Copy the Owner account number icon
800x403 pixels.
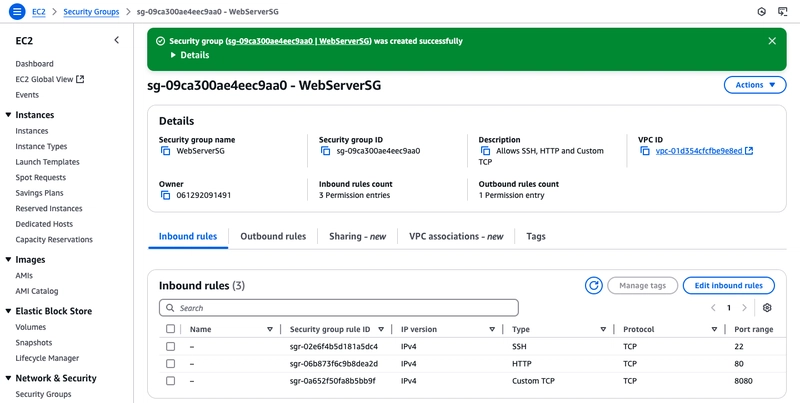tap(165, 195)
